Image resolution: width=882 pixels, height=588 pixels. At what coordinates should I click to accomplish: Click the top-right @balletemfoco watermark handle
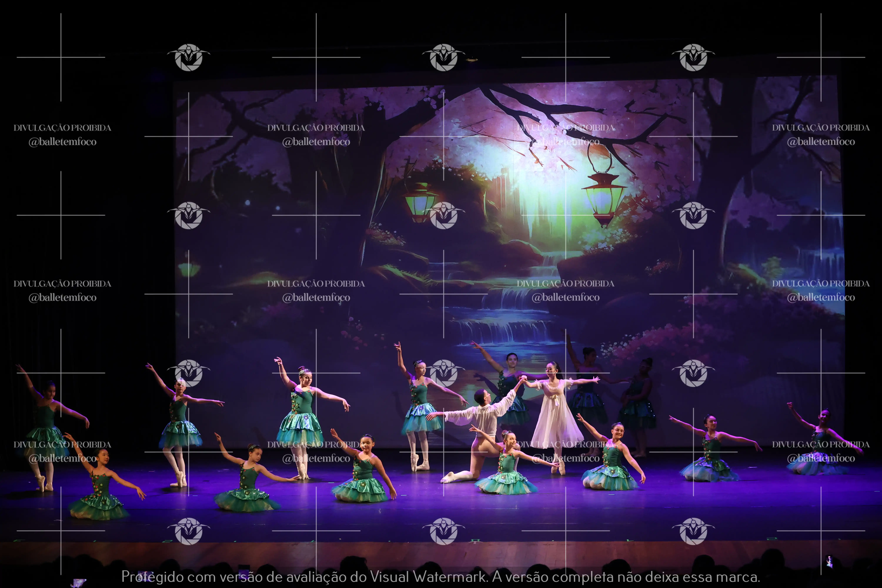pos(821,142)
